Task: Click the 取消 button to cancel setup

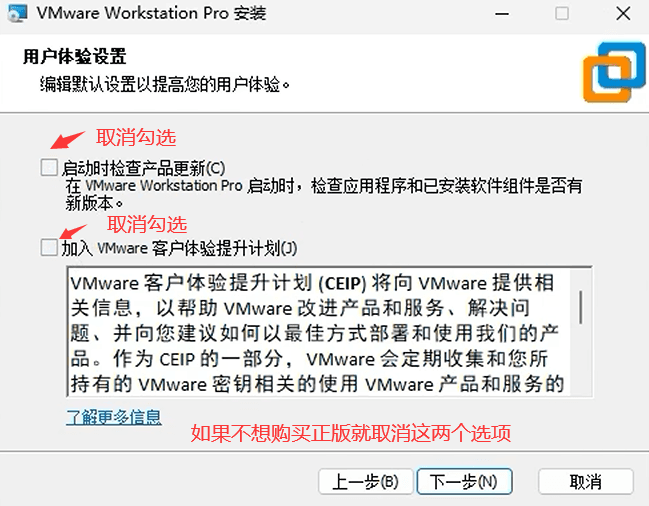Action: coord(586,481)
